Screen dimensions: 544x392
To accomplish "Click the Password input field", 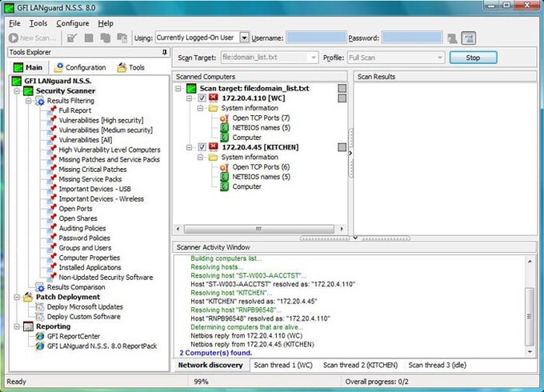I will [x=412, y=38].
